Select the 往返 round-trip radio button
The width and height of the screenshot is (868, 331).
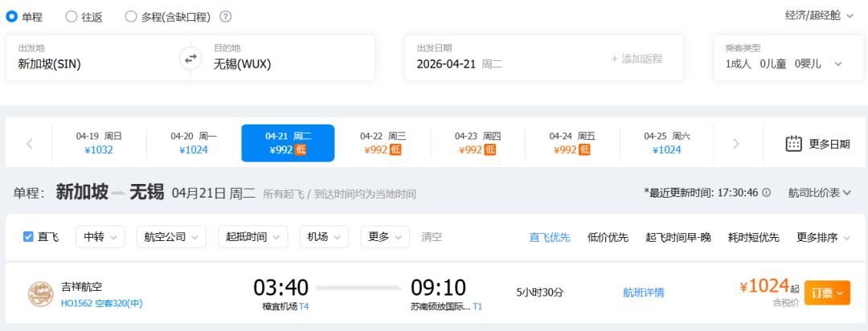click(x=72, y=16)
